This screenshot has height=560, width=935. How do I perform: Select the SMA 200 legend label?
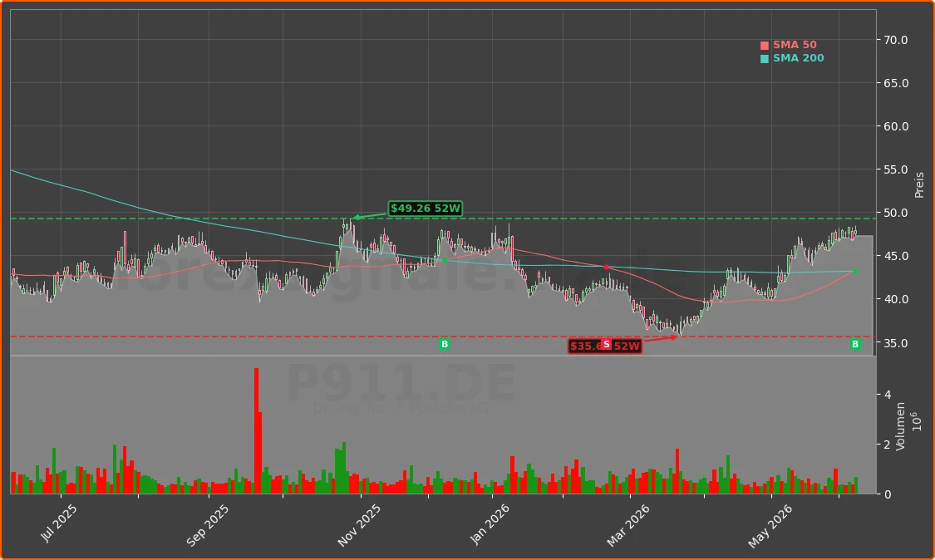point(799,58)
